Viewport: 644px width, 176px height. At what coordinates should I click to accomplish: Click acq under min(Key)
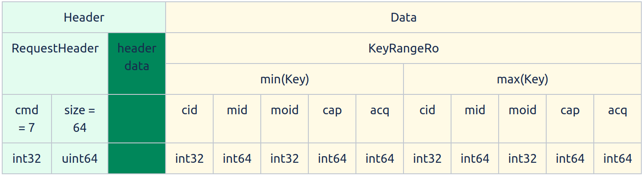tap(380, 119)
